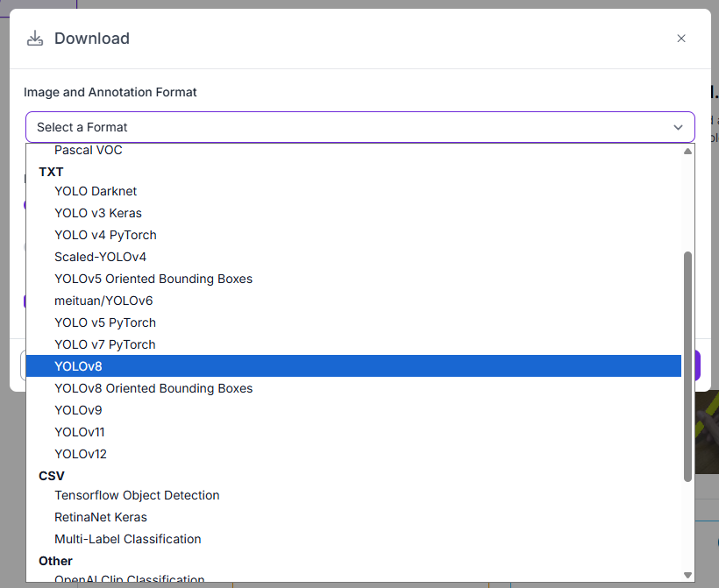Select YOLO Darknet format
Screen dimensions: 719x588
point(96,191)
